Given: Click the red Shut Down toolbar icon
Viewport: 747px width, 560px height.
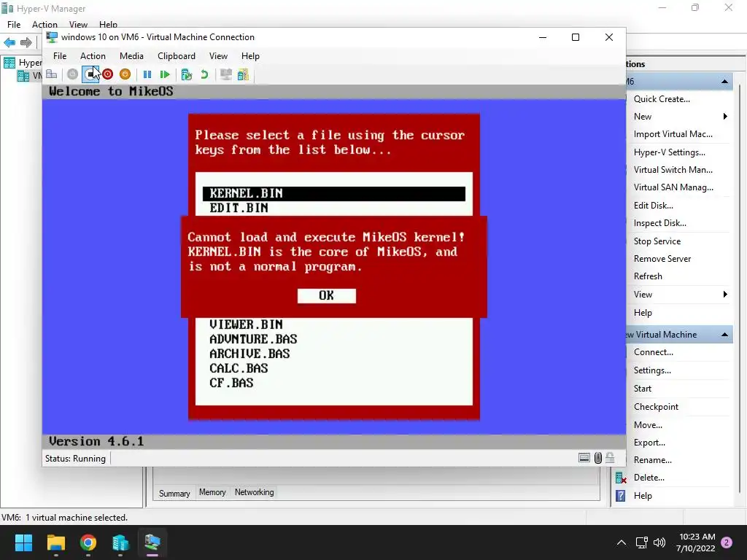Looking at the screenshot, I should (x=108, y=74).
